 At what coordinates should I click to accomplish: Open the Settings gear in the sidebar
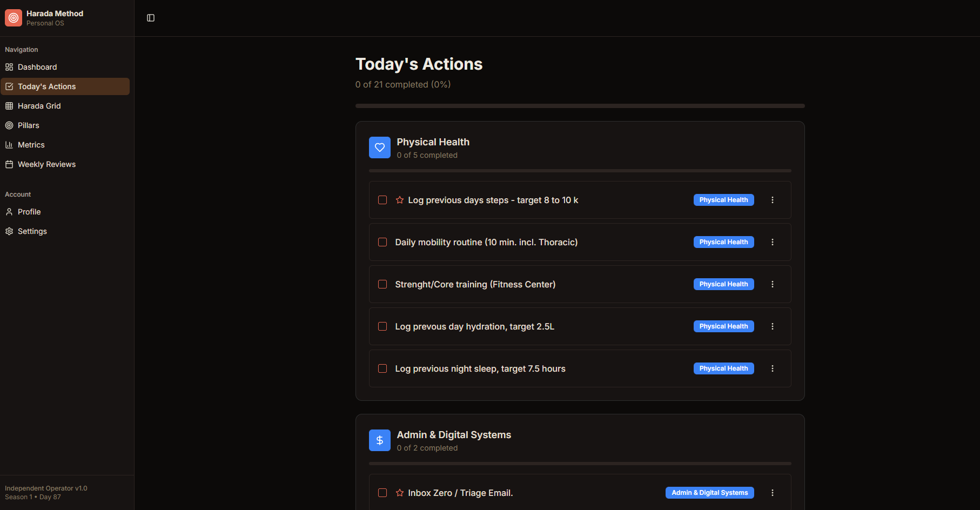(9, 231)
